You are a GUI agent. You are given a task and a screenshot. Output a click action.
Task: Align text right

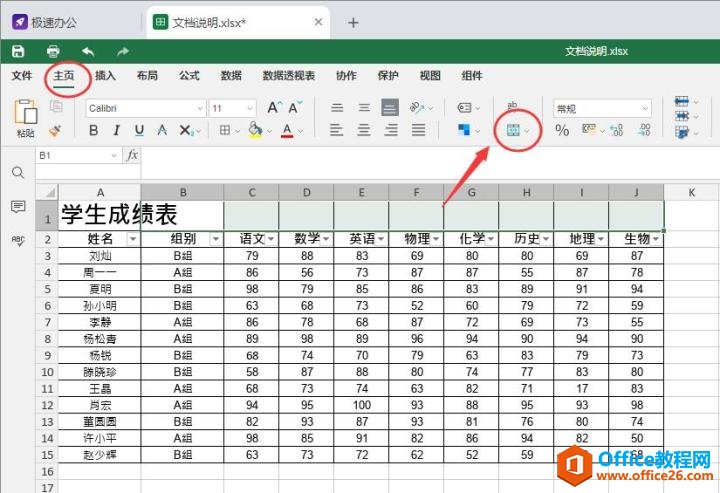[x=391, y=130]
